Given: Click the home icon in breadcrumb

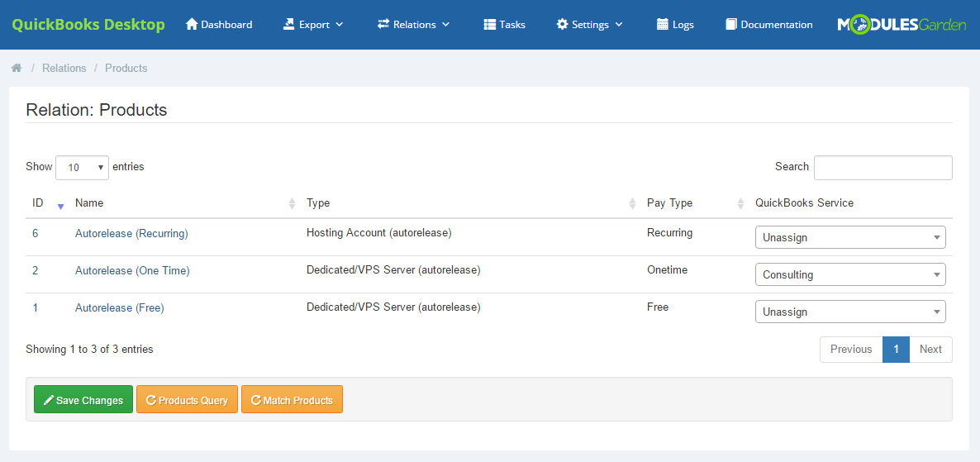Looking at the screenshot, I should pos(17,68).
